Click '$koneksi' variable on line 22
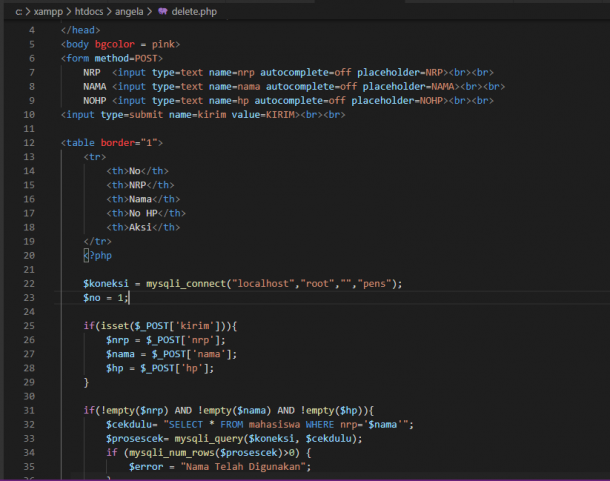Image resolution: width=610 pixels, height=481 pixels. [x=105, y=284]
